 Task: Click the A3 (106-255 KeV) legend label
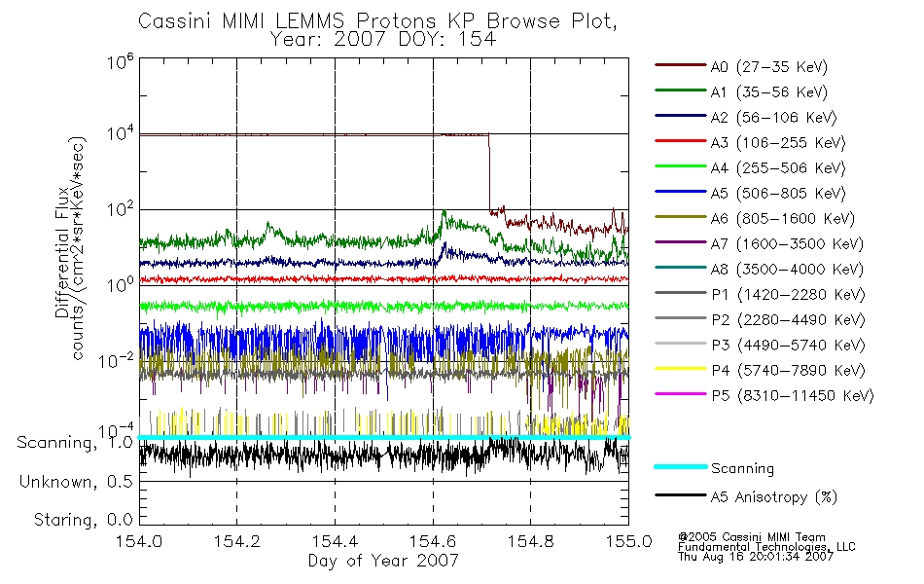coord(778,143)
